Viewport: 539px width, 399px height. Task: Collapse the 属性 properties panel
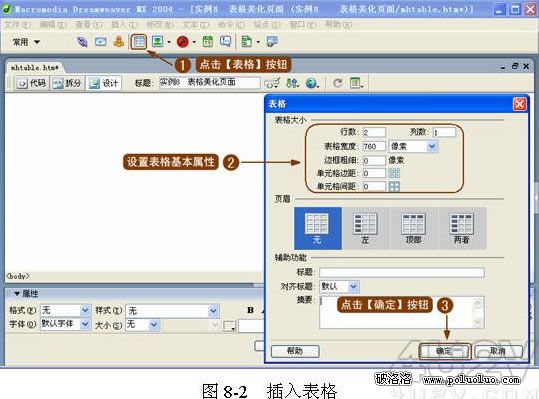click(x=17, y=294)
